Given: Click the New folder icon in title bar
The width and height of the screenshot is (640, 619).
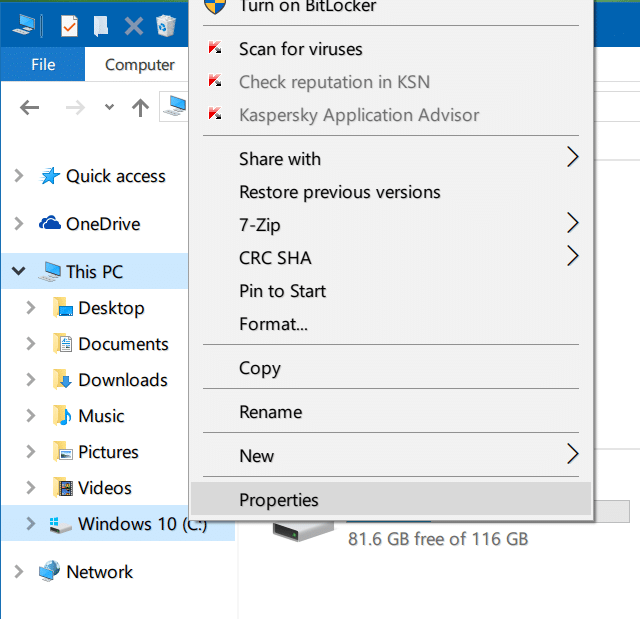Looking at the screenshot, I should (101, 27).
